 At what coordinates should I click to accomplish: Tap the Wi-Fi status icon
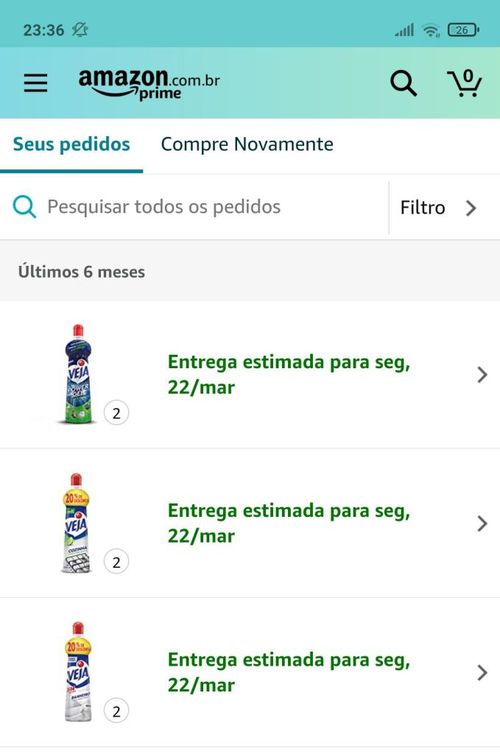(431, 30)
